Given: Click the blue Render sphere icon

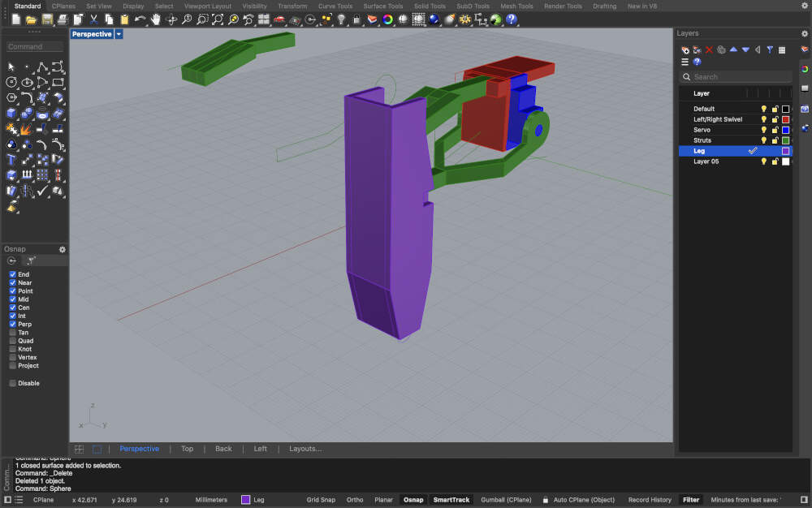Looking at the screenshot, I should click(434, 19).
